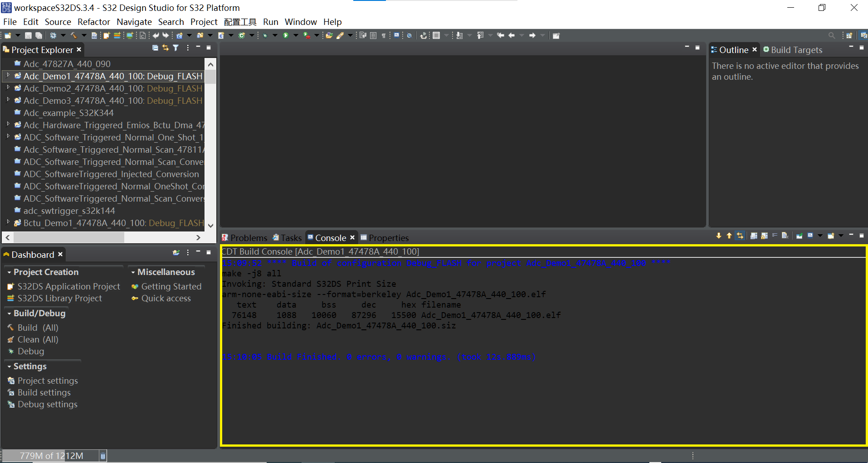Close the Outline view tab

755,49
